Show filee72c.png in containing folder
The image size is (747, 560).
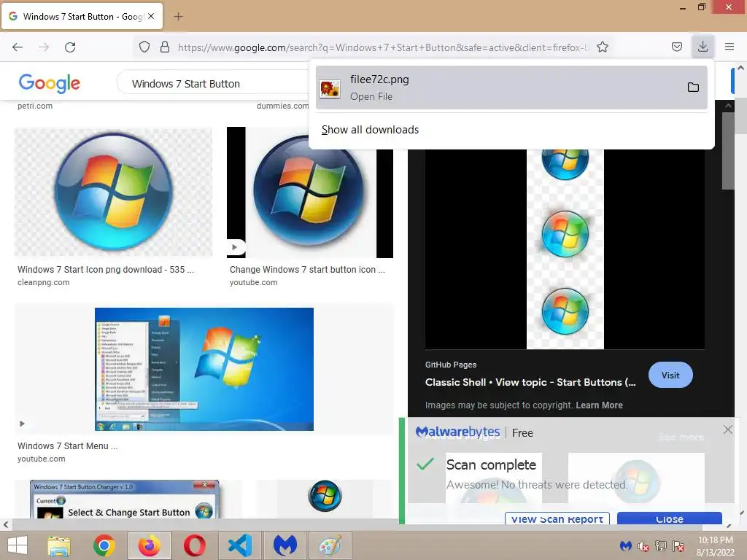[x=693, y=87]
